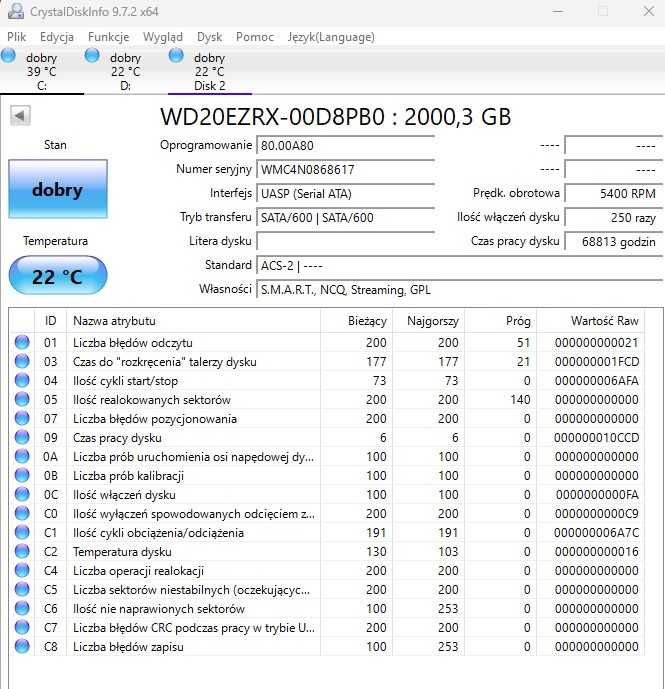Click 'Ilość realokowanych sektorów' attribute name

point(152,399)
